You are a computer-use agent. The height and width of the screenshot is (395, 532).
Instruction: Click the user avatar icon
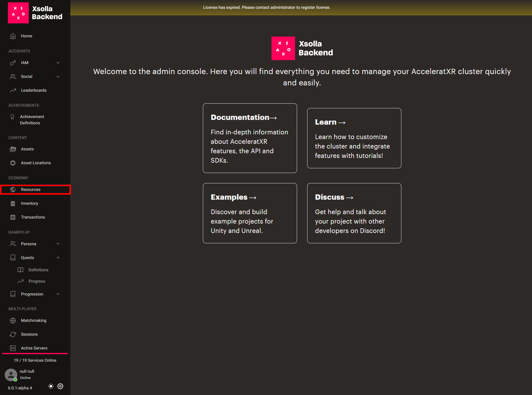(11, 375)
